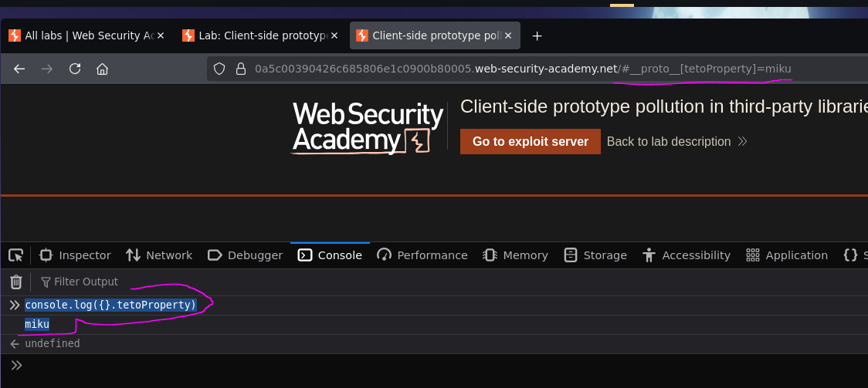Select the undefined return value line
The height and width of the screenshot is (388, 868).
click(x=52, y=344)
